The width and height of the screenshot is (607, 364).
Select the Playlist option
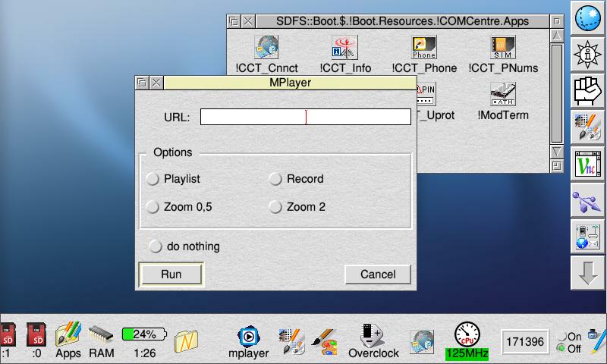click(x=153, y=179)
